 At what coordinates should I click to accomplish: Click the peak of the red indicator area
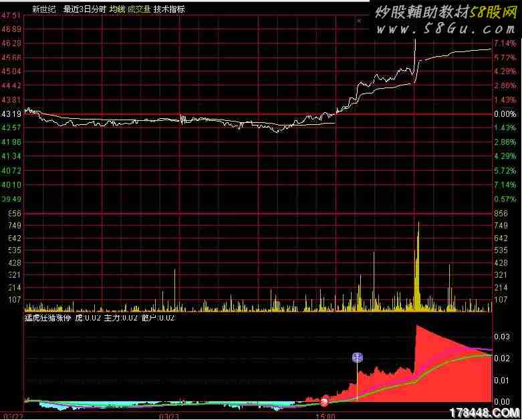pos(417,326)
